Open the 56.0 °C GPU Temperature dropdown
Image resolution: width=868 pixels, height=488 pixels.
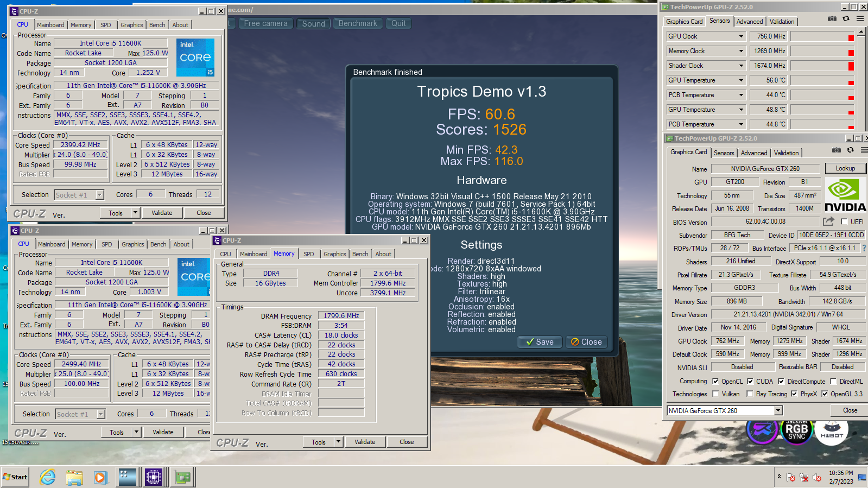click(741, 80)
